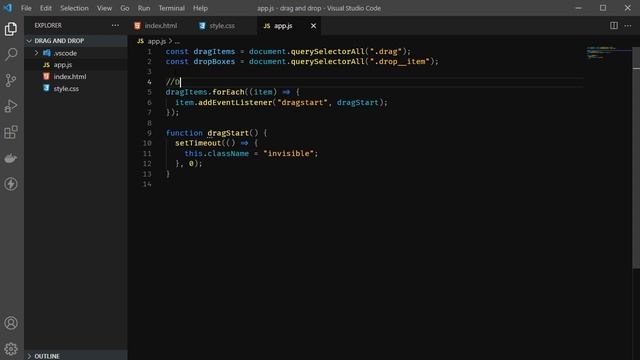Switch to the style.css tab

222,26
